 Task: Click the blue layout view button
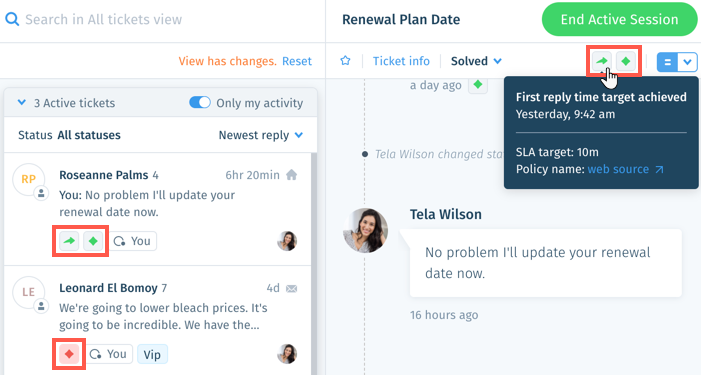click(x=667, y=62)
